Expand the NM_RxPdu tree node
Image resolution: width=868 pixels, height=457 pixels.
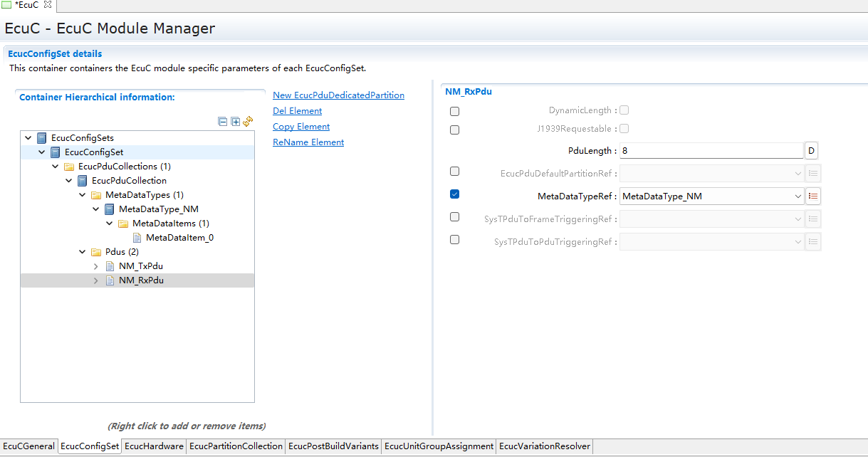tap(96, 280)
